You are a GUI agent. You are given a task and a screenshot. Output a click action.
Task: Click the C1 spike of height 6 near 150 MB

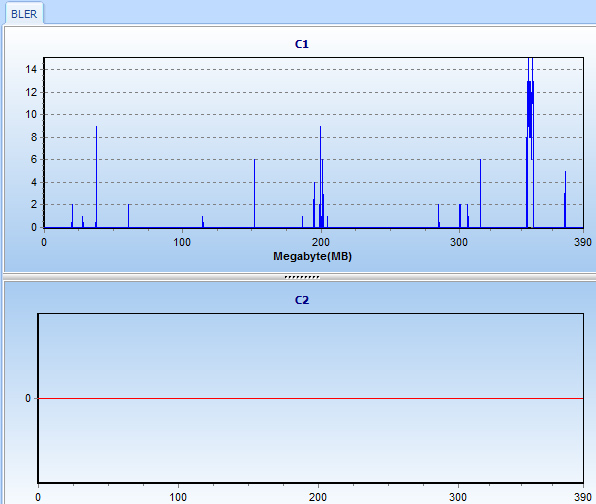click(254, 193)
